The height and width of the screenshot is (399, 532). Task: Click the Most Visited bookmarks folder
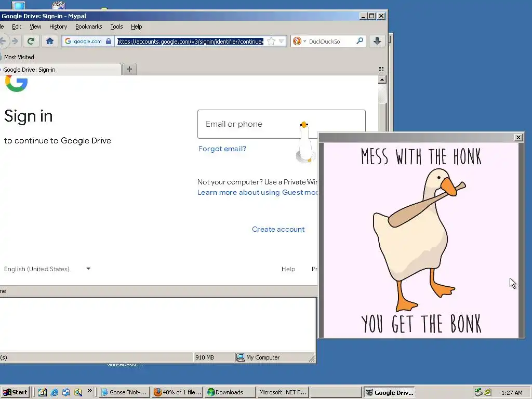pos(17,57)
